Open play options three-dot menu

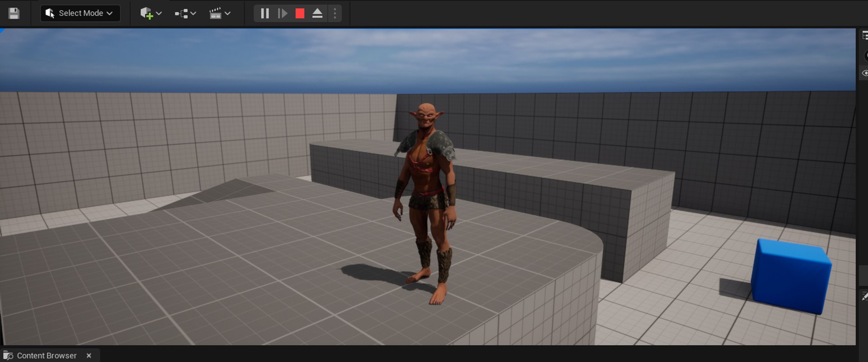click(x=335, y=13)
